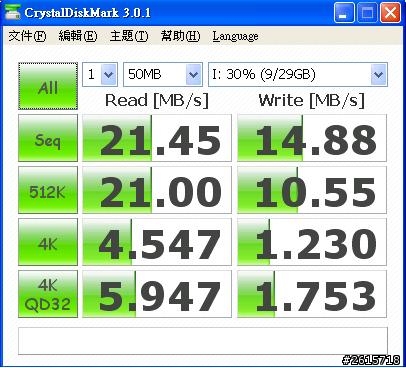Click the 4K write result 1.230

[312, 242]
